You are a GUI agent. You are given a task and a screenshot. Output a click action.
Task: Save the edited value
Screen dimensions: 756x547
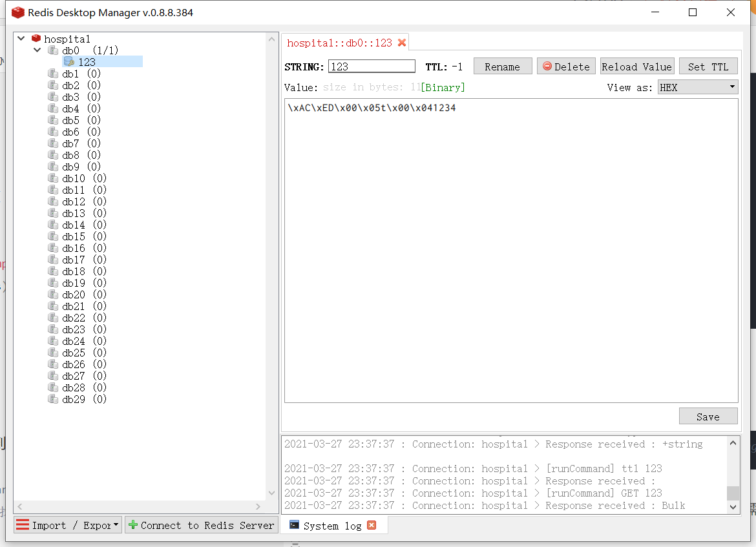(x=708, y=417)
